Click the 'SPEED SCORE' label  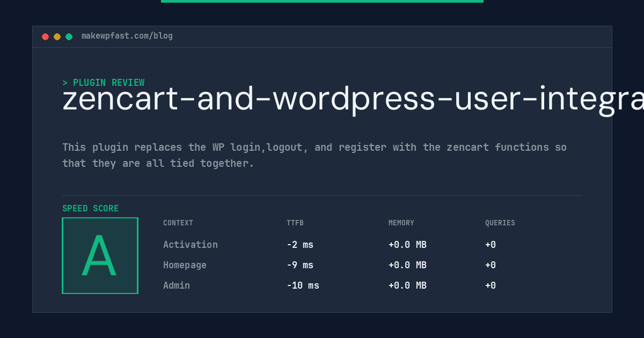pyautogui.click(x=91, y=208)
